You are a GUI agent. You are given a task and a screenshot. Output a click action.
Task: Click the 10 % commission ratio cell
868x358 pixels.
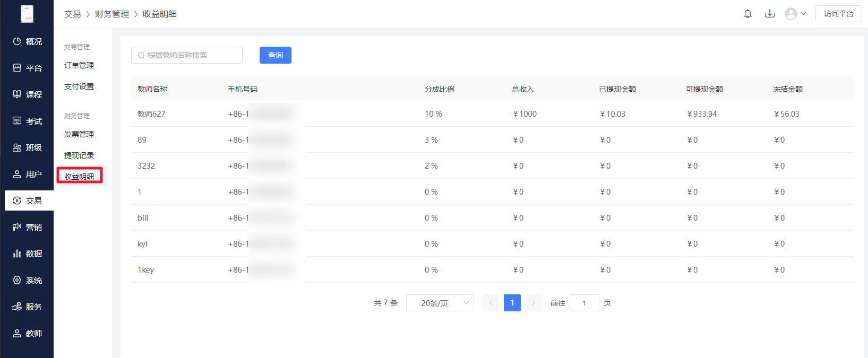(x=433, y=114)
